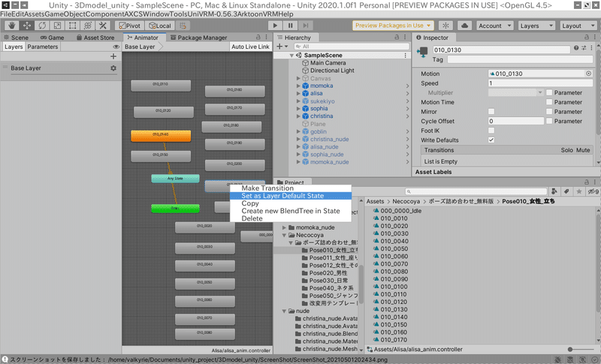Screen dimensions: 601x364
Task: Click the state icon beside the name field
Action: click(x=422, y=52)
